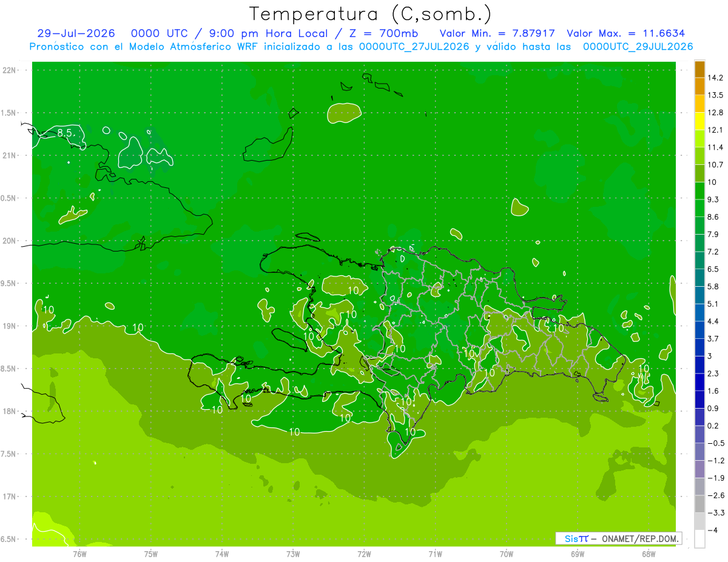The height and width of the screenshot is (562, 728).
Task: Click legend value "3.7"
Action: [713, 338]
